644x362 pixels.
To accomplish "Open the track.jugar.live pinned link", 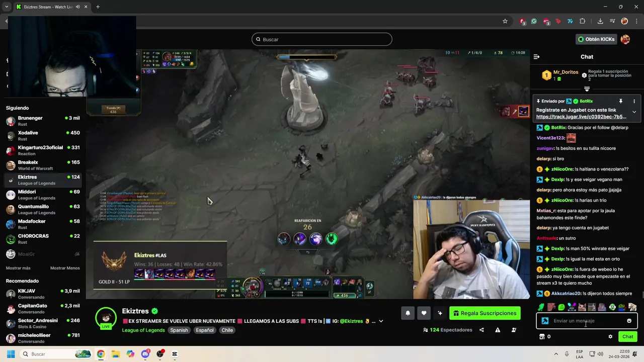I will 581,117.
